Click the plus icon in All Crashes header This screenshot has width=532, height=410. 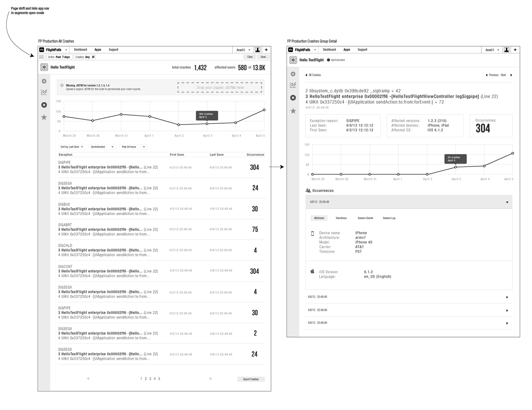pos(266,50)
